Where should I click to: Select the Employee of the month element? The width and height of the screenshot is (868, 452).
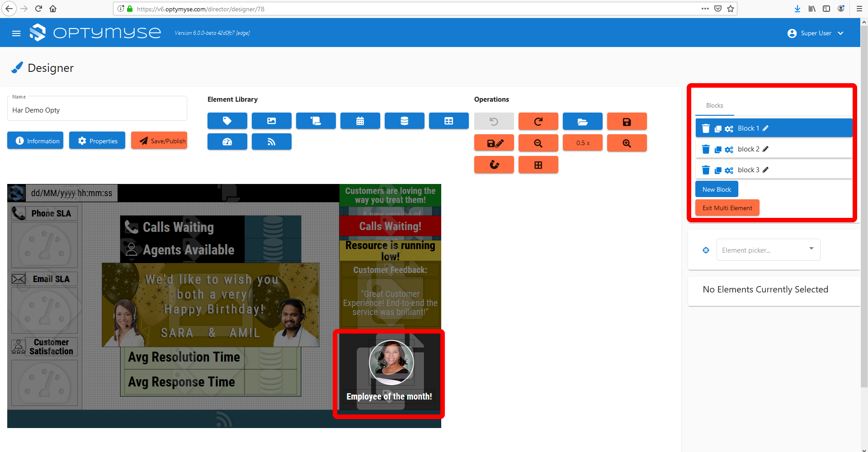coord(389,374)
